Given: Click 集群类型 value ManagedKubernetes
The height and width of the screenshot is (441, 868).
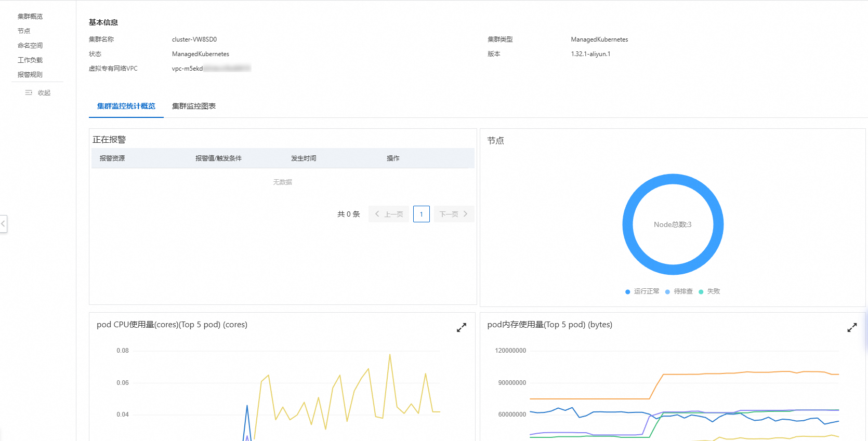Looking at the screenshot, I should coord(599,39).
